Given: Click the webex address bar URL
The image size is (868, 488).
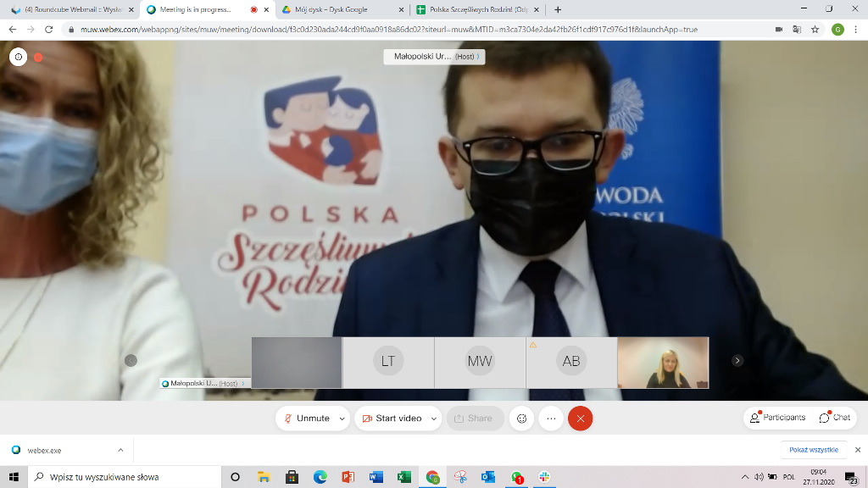Looking at the screenshot, I should [388, 30].
